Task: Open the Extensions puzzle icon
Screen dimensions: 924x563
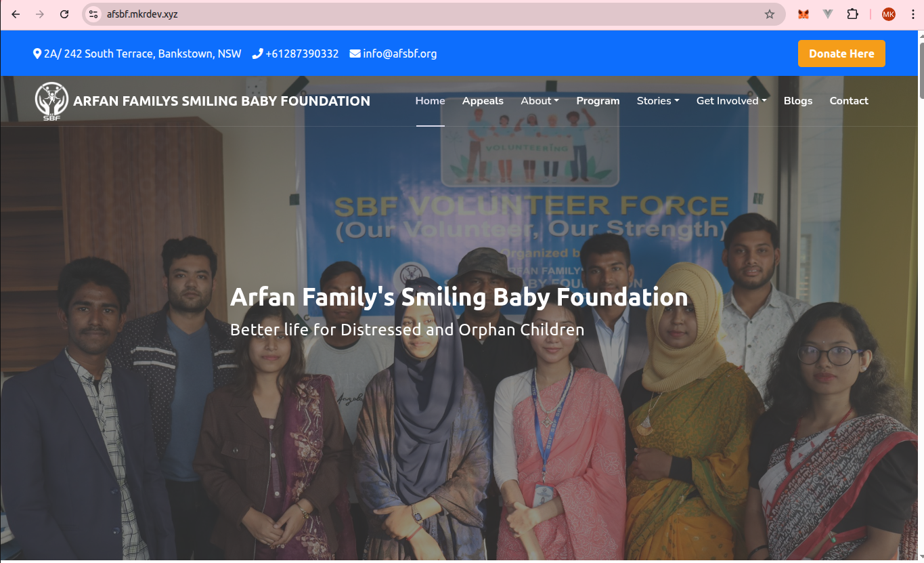Action: pos(853,14)
